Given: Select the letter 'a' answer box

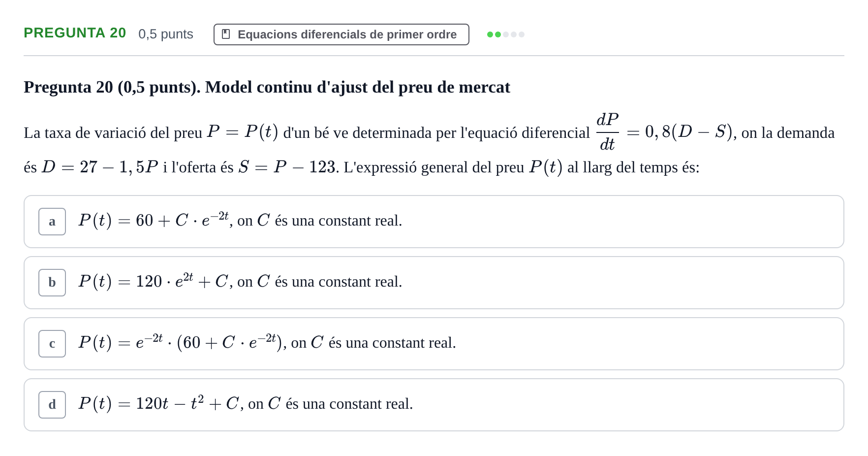Looking at the screenshot, I should pyautogui.click(x=52, y=222).
